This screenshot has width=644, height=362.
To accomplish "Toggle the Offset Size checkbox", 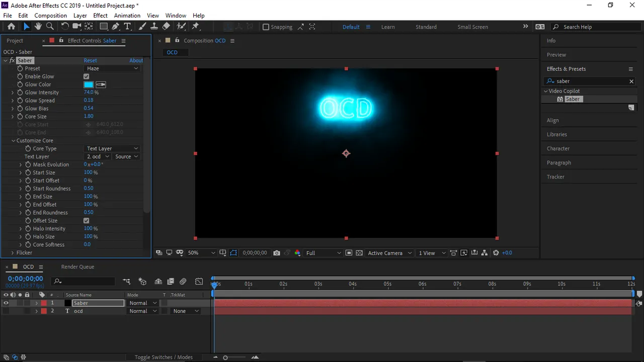I will pos(86,221).
